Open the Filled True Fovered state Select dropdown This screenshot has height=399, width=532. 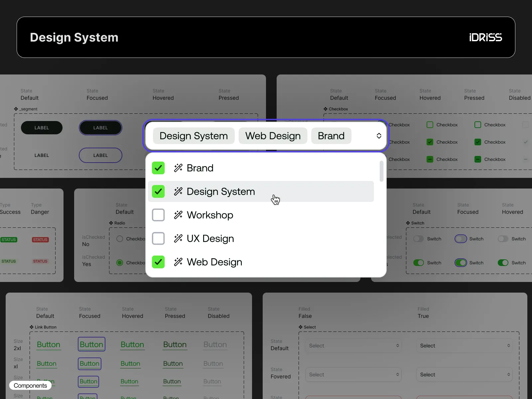465,375
